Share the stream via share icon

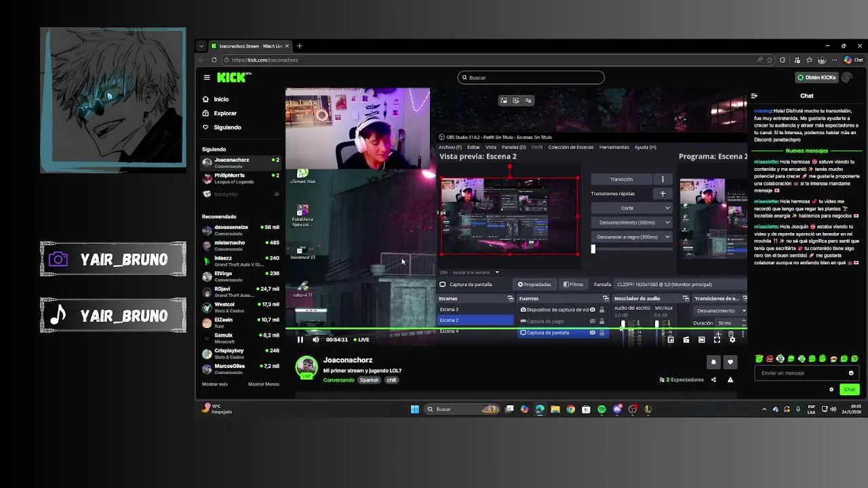click(713, 380)
